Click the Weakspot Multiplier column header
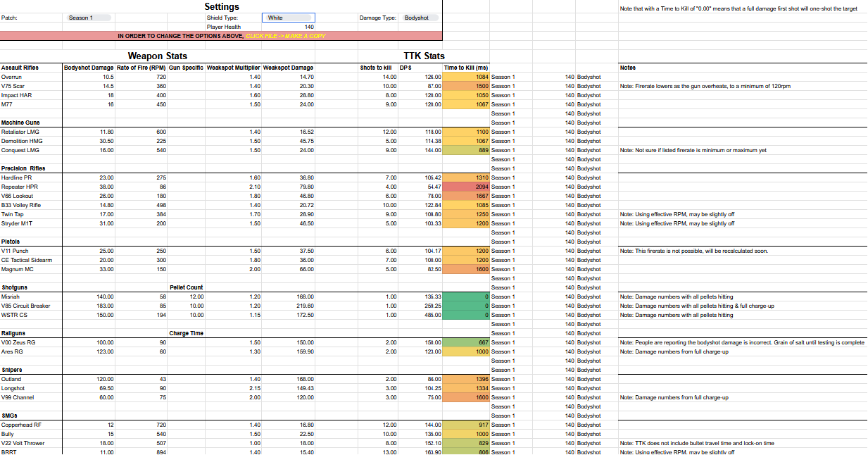 point(234,68)
